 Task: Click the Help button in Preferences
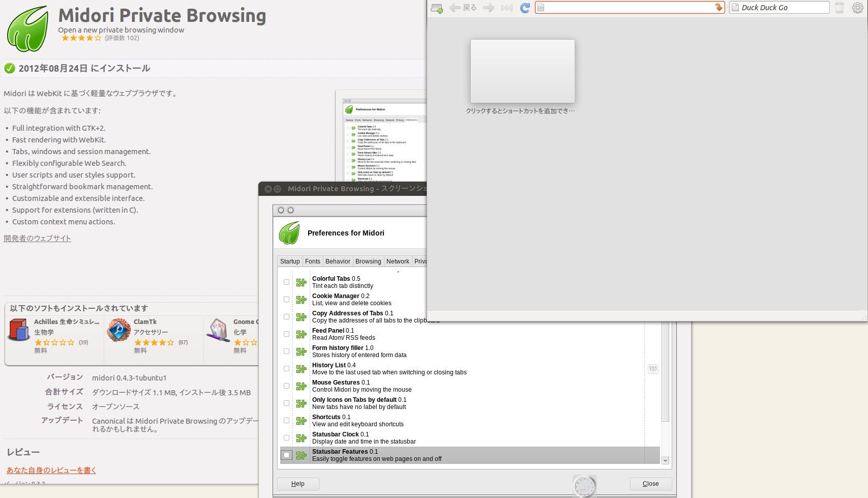298,484
